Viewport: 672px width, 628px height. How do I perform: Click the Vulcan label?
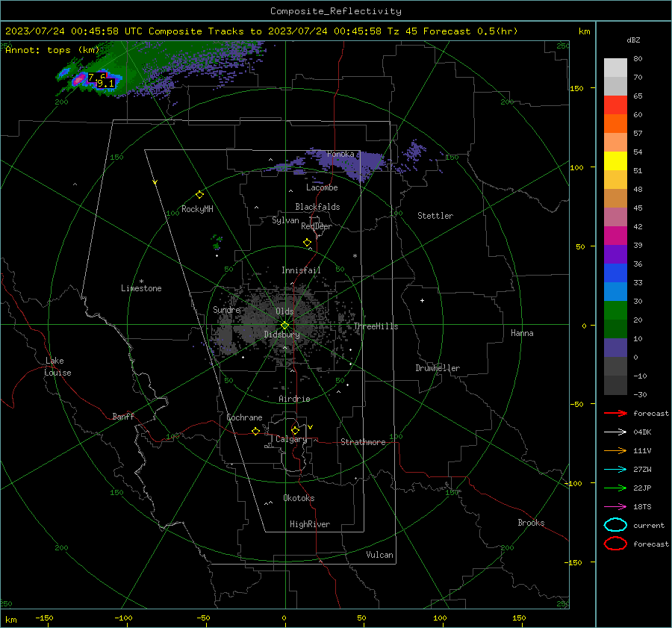(x=379, y=555)
